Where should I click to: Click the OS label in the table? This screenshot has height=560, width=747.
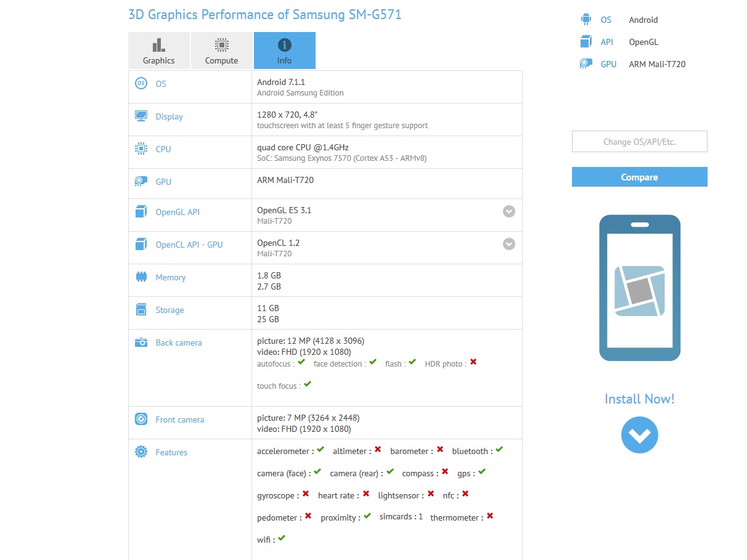tap(161, 84)
